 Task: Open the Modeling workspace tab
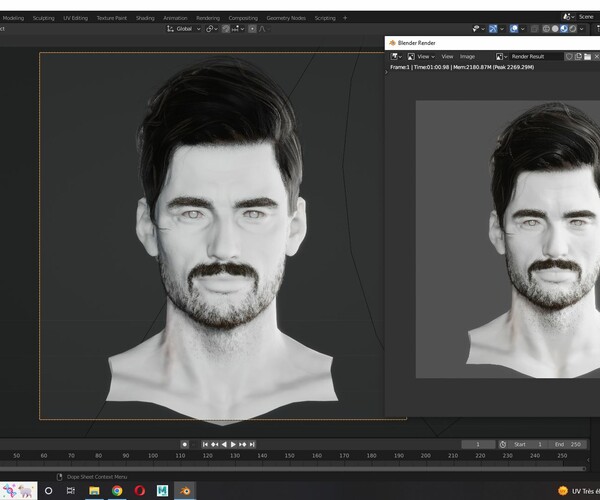(13, 18)
